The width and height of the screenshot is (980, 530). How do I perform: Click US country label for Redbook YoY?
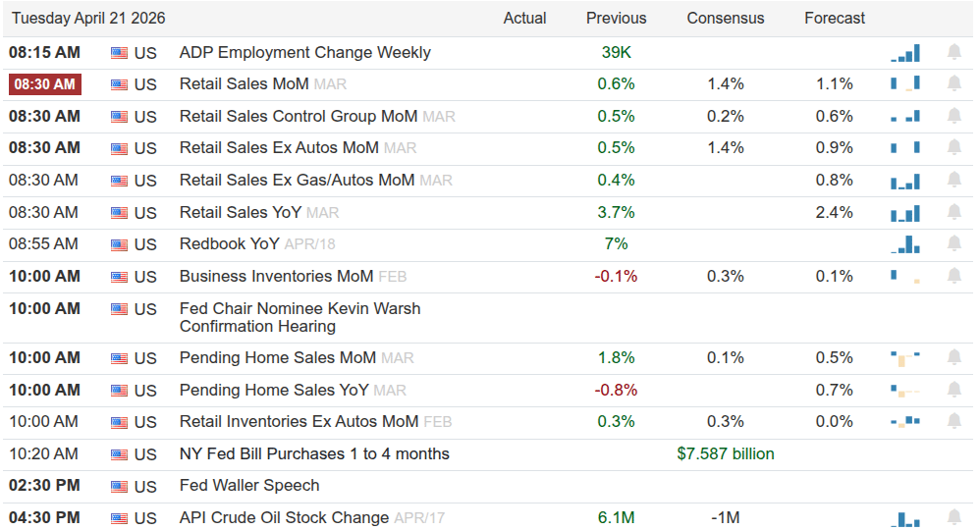click(x=145, y=244)
